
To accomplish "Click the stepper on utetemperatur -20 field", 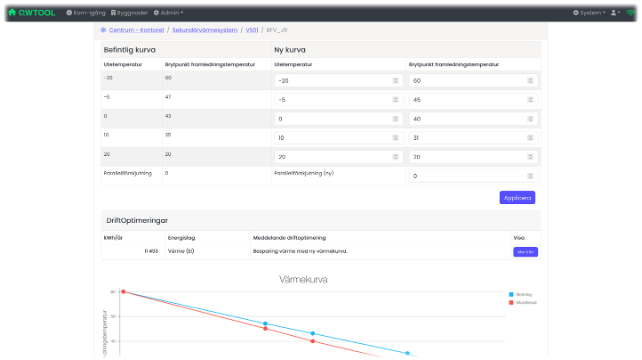I will point(396,81).
